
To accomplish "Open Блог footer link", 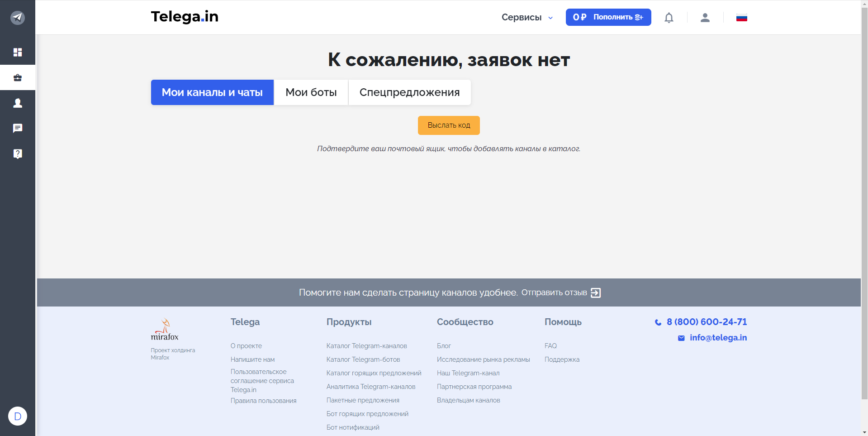I will pyautogui.click(x=444, y=346).
